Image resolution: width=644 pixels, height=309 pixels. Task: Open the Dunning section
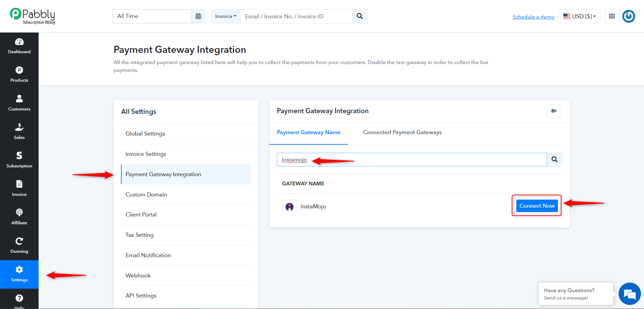coord(19,246)
